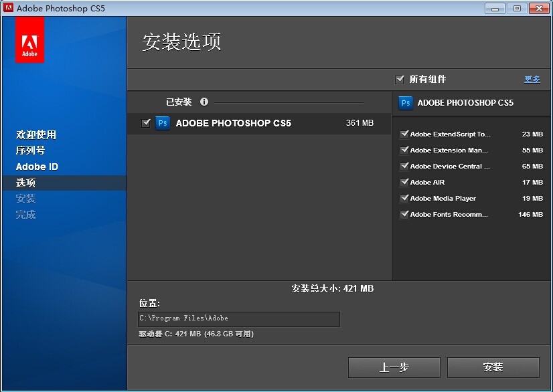The width and height of the screenshot is (553, 392).
Task: Click the 上一步 button
Action: coord(394,367)
